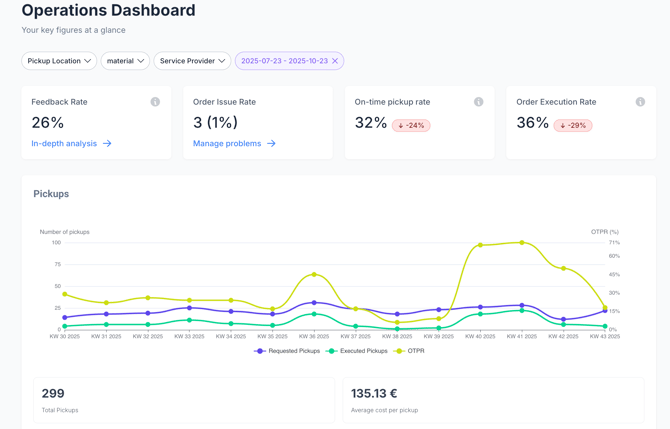Viewport: 670px width, 429px height.
Task: Click the KW 36 2025 axis label
Action: [x=314, y=337]
